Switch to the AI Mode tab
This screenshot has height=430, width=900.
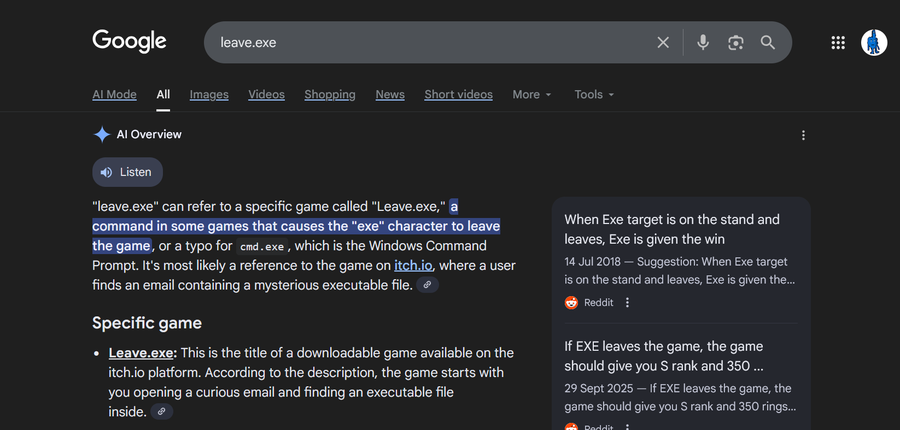[x=114, y=94]
